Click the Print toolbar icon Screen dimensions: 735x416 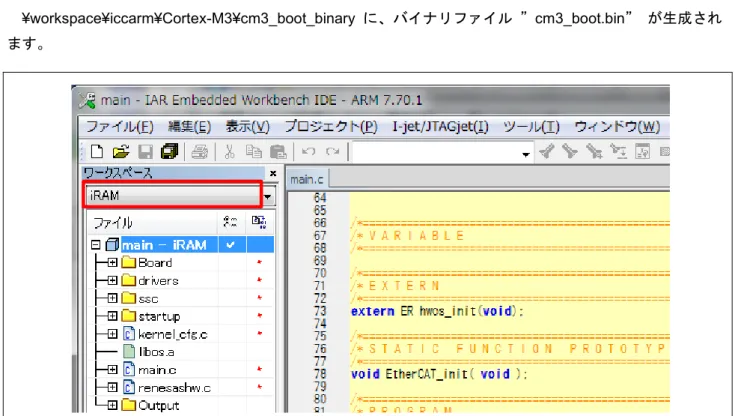tap(199, 151)
